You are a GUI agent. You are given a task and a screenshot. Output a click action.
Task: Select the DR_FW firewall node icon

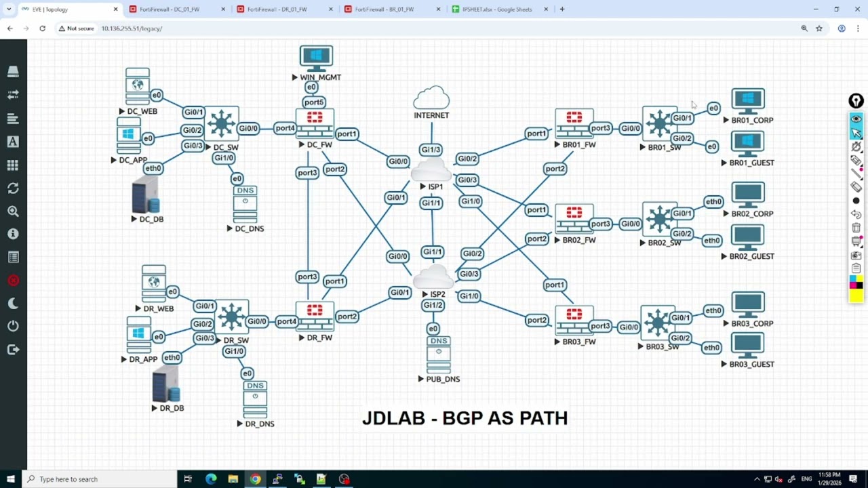tap(315, 317)
